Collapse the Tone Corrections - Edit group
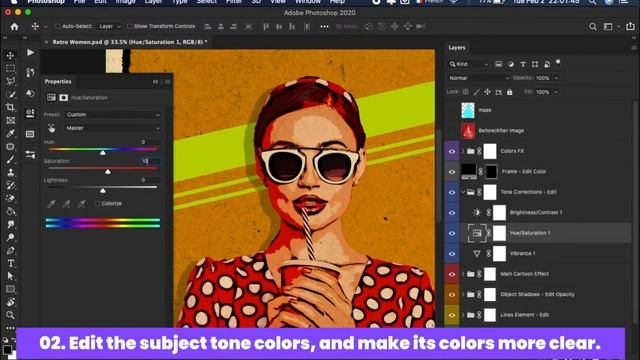Viewport: 640px width, 360px height. [x=462, y=192]
